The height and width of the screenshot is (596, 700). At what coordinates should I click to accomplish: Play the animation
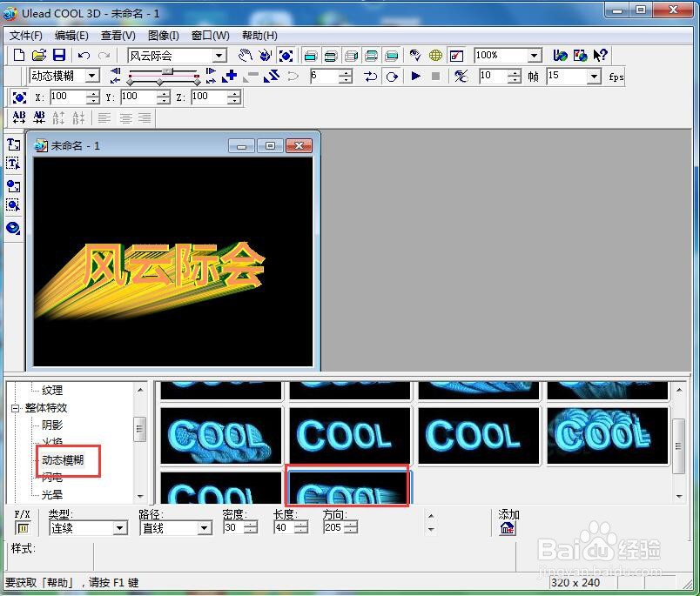coord(415,77)
